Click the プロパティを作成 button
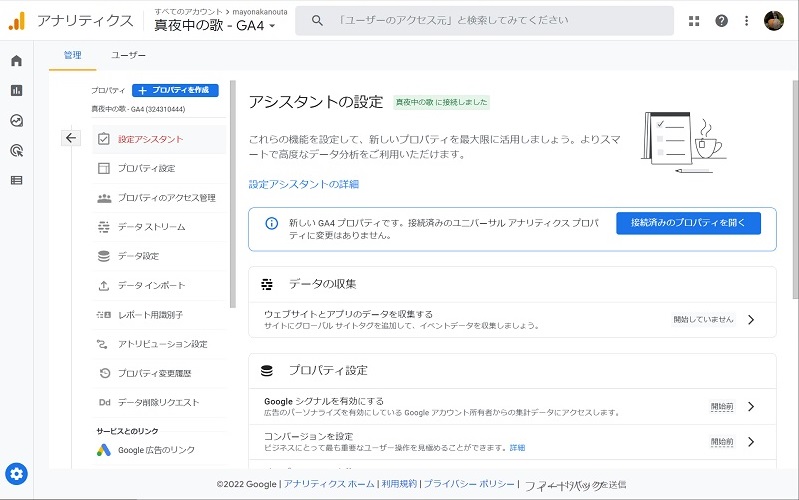This screenshot has height=500, width=799. click(175, 90)
